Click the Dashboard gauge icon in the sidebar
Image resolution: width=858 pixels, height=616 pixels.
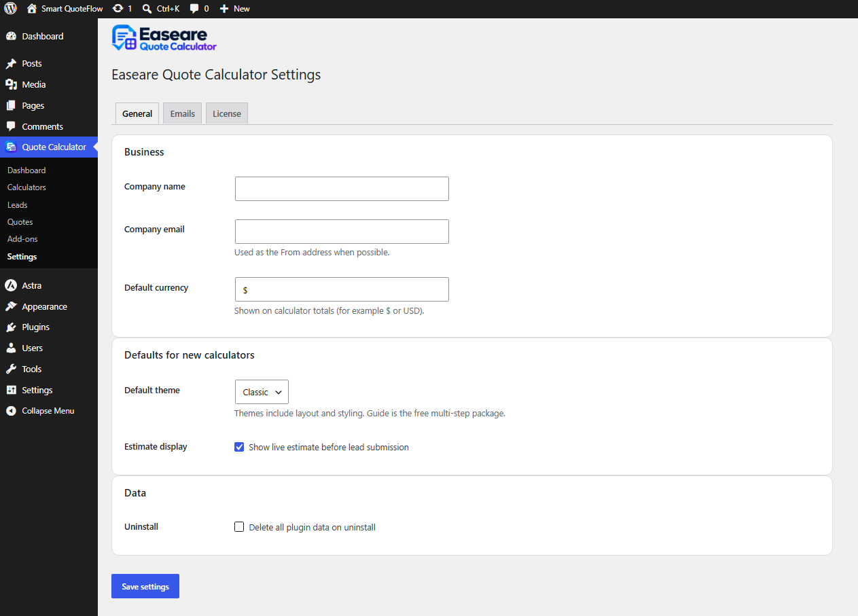click(x=11, y=36)
